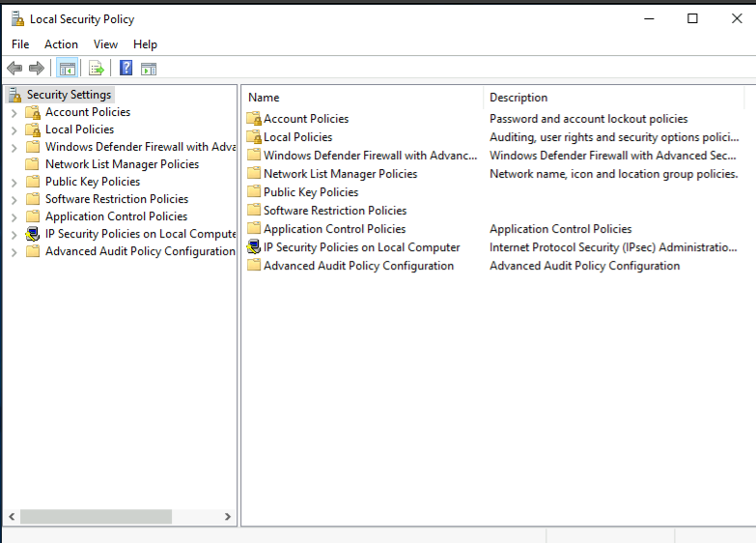This screenshot has height=543, width=756.
Task: Expand Windows Defender Firewall tree node
Action: 14,148
